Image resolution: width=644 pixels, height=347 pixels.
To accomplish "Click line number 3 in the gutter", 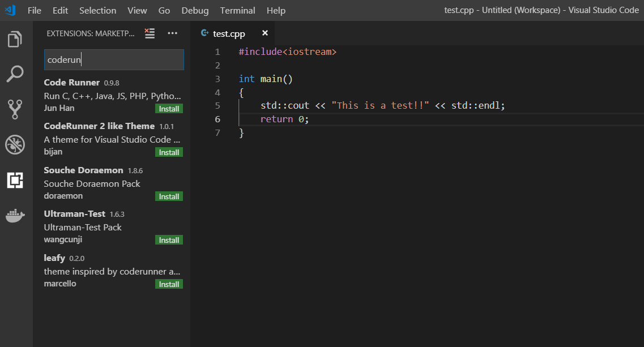I will (x=217, y=79).
